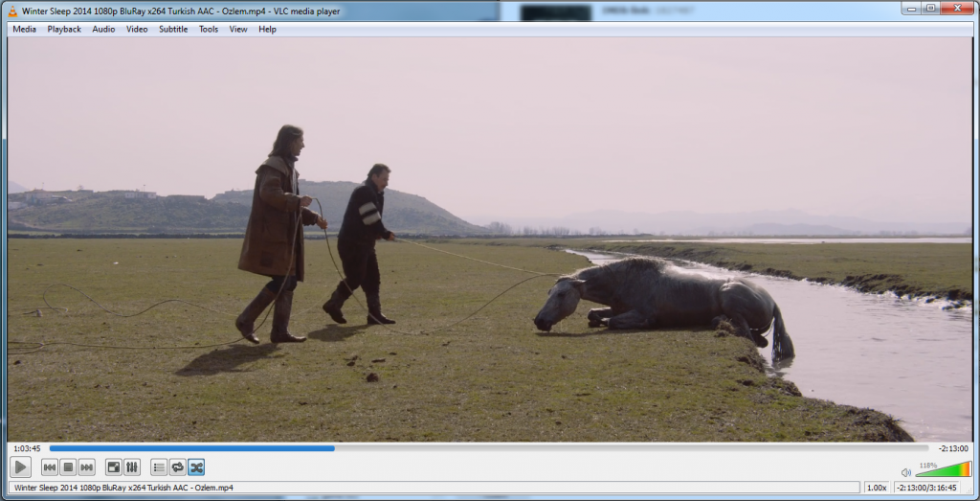Maximize the VLC media player window
The height and width of the screenshot is (501, 980).
[x=930, y=8]
